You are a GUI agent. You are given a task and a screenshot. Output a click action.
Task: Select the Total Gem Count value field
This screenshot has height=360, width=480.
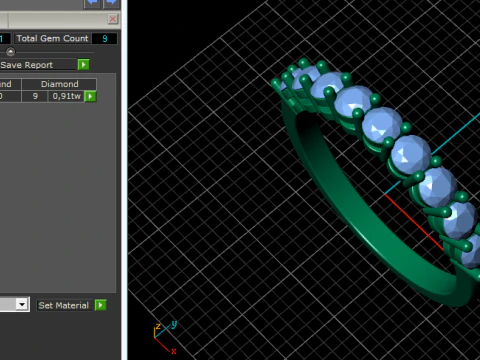click(105, 39)
